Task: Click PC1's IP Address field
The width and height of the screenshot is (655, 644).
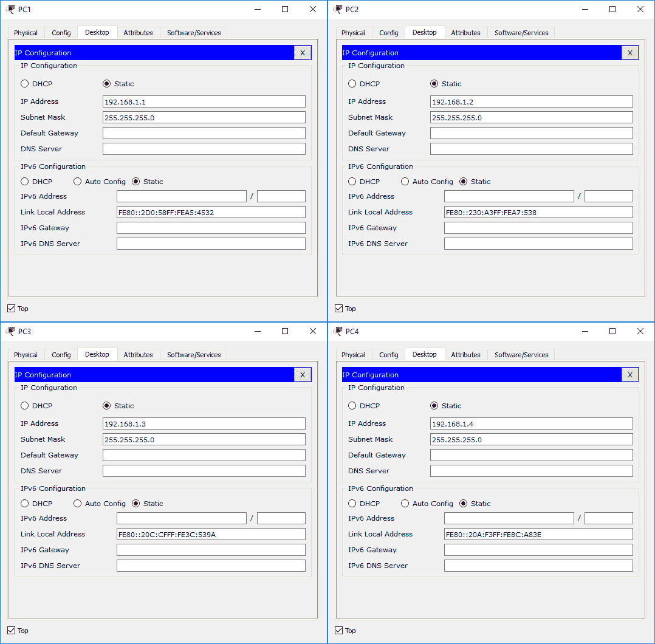Action: coord(204,101)
